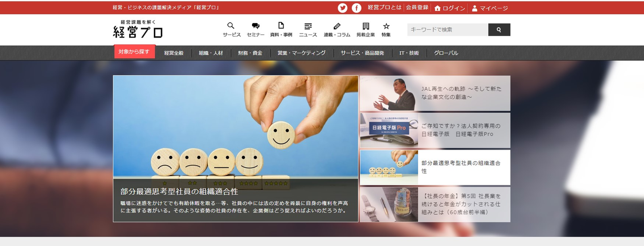The image size is (644, 246).
Task: Open article ご存知ですか？法人契約専用の日経電子版
Action: [461, 130]
